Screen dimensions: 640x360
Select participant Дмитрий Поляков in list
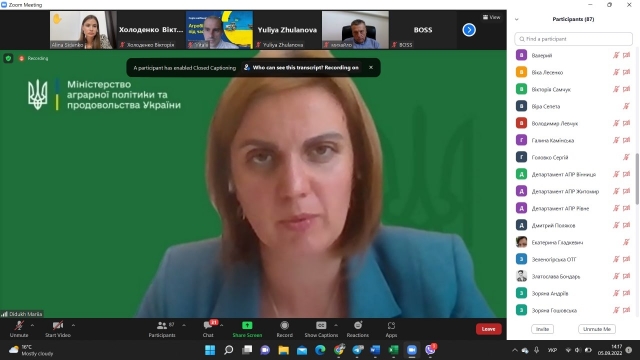pyautogui.click(x=573, y=225)
